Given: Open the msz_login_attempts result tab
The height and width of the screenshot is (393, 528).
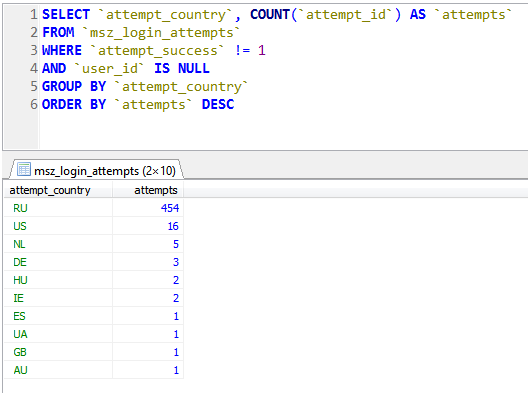Looking at the screenshot, I should click(97, 169).
